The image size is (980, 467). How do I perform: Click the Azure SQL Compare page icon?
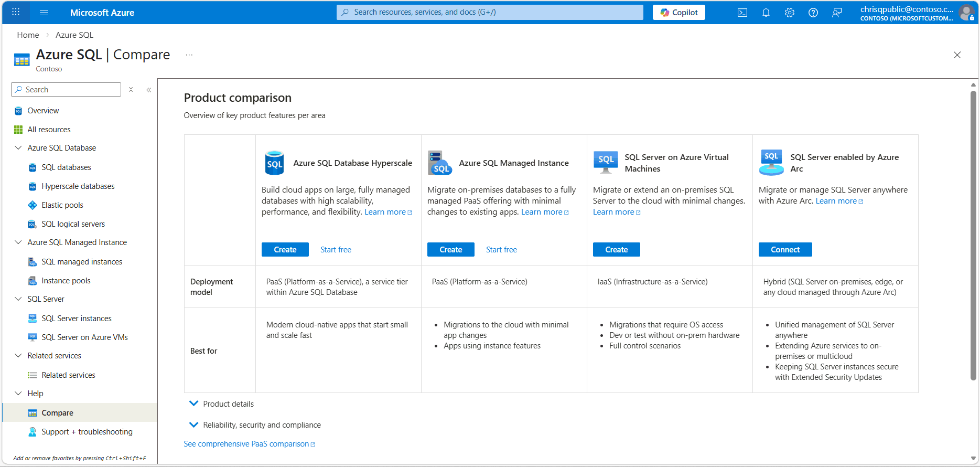pos(21,60)
